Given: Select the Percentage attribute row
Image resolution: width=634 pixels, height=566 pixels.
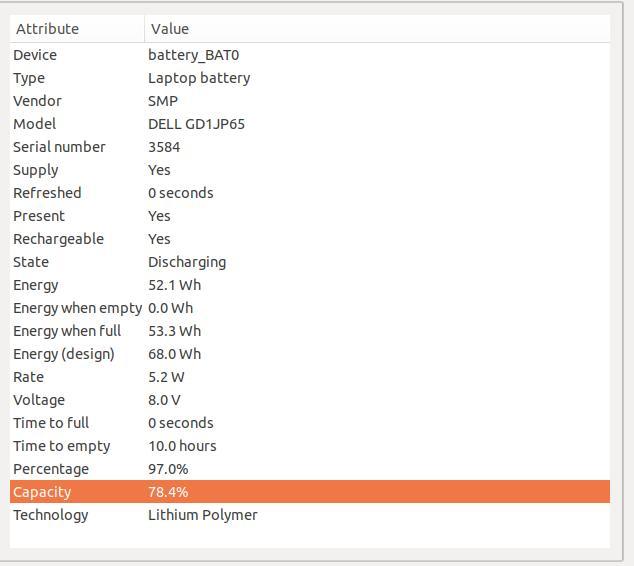Looking at the screenshot, I should pyautogui.click(x=310, y=470).
